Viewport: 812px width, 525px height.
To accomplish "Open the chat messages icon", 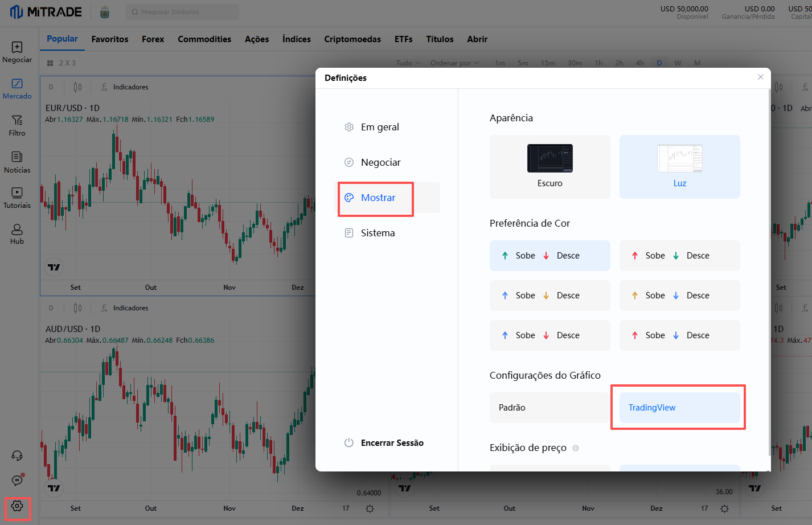I will [x=17, y=481].
